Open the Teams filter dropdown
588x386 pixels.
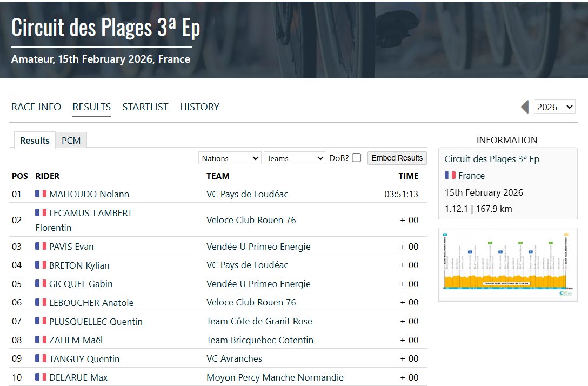coord(295,158)
